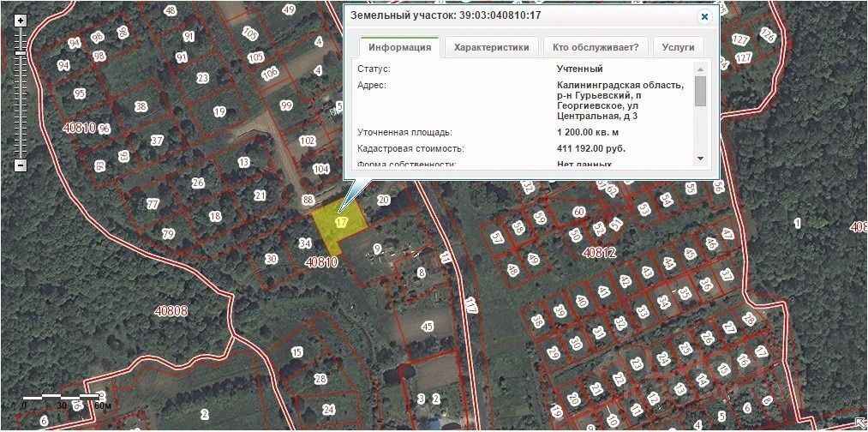Click the vertical zoom level slider handle
Viewport: 868px width, 432px height.
[21, 52]
